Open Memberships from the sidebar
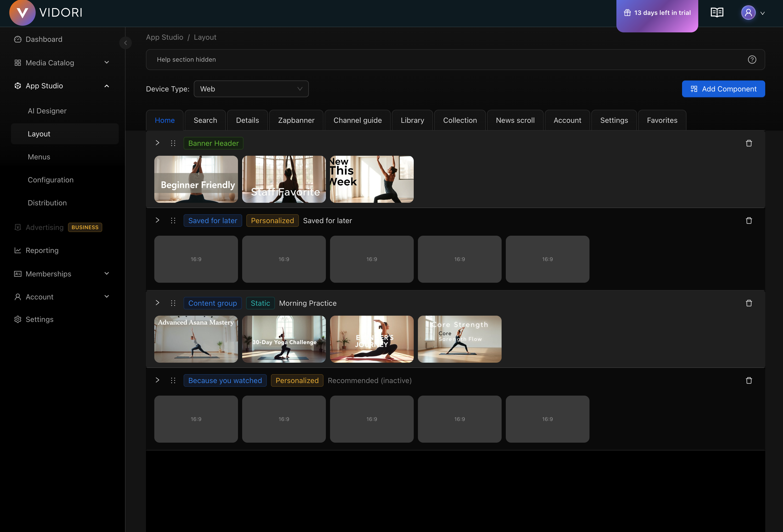 coord(48,274)
